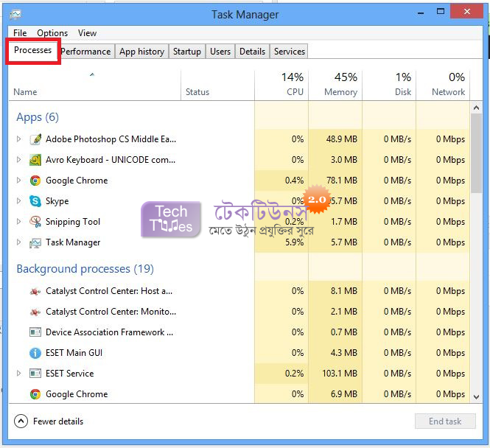This screenshot has height=448, width=490.
Task: Click the background Google Chrome icon
Action: point(35,394)
